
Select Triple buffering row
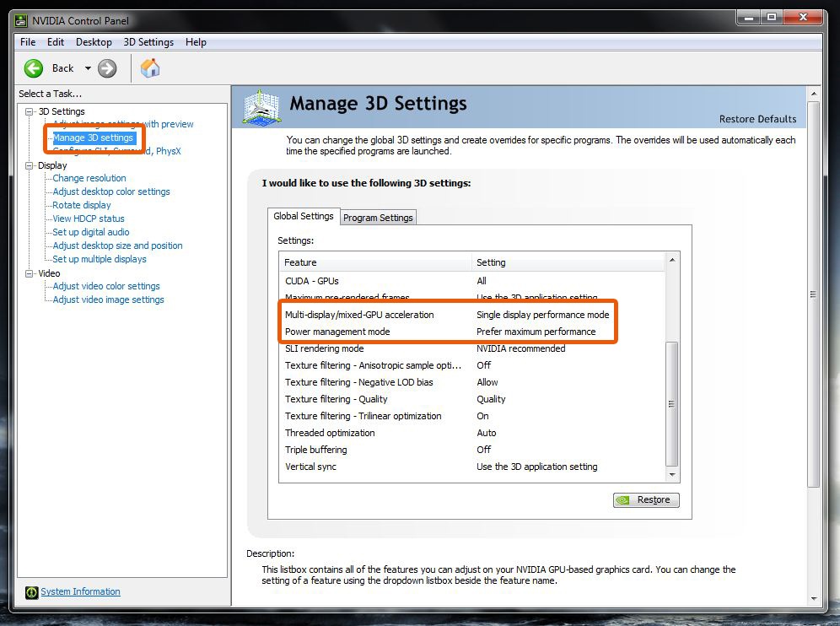[x=472, y=450]
